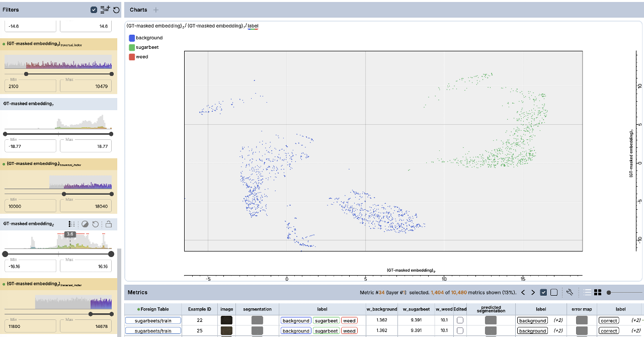Click the weed legend color swatch
Screen dimensions: 644x337
(x=132, y=57)
